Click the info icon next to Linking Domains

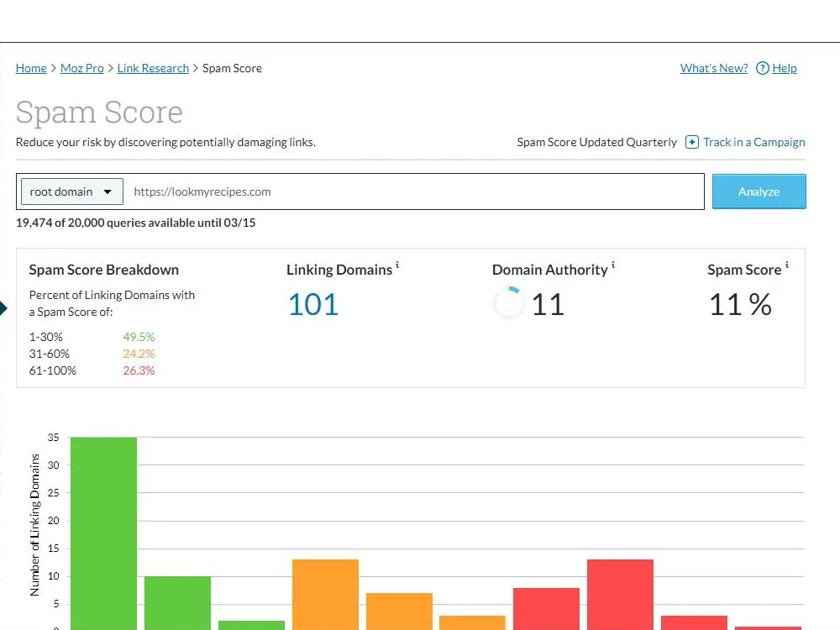(397, 265)
